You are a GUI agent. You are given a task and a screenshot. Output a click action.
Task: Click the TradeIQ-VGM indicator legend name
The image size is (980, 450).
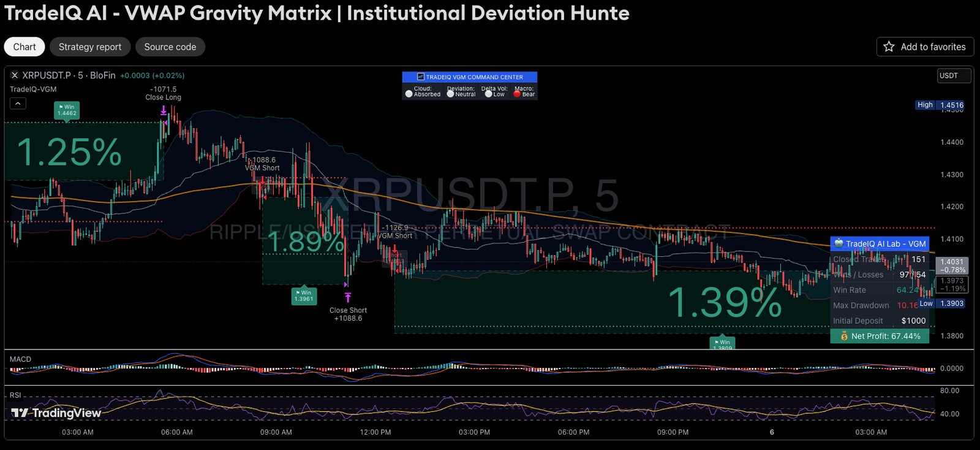[33, 90]
